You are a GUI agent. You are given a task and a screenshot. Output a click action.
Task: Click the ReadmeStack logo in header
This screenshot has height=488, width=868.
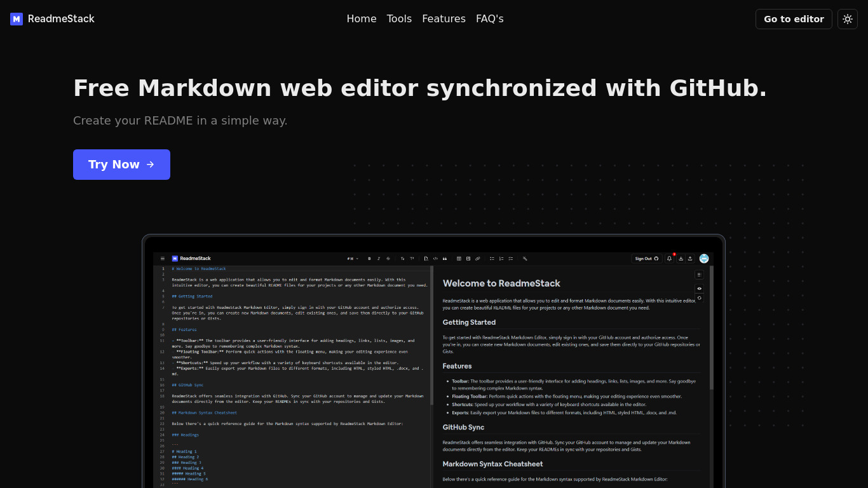52,19
